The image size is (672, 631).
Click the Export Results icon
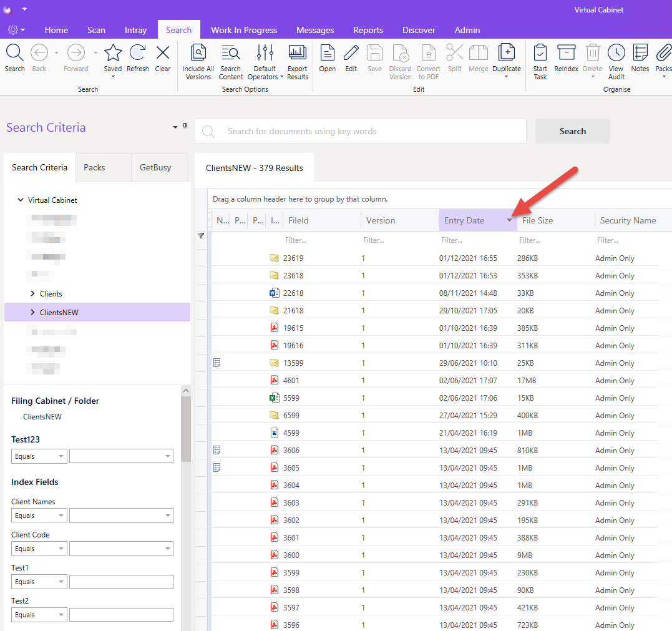(298, 53)
